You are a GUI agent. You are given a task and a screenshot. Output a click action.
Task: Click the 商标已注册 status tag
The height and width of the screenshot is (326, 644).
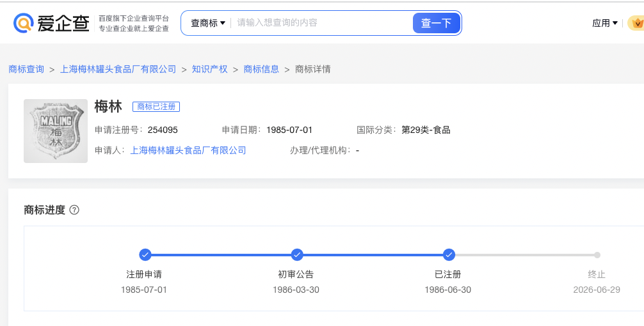156,107
